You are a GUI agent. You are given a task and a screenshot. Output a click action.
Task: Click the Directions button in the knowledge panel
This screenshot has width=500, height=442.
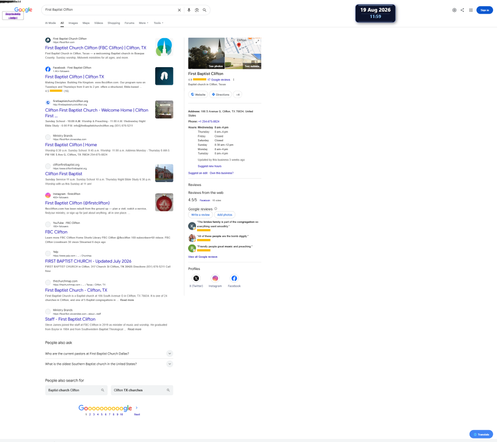[x=221, y=95]
